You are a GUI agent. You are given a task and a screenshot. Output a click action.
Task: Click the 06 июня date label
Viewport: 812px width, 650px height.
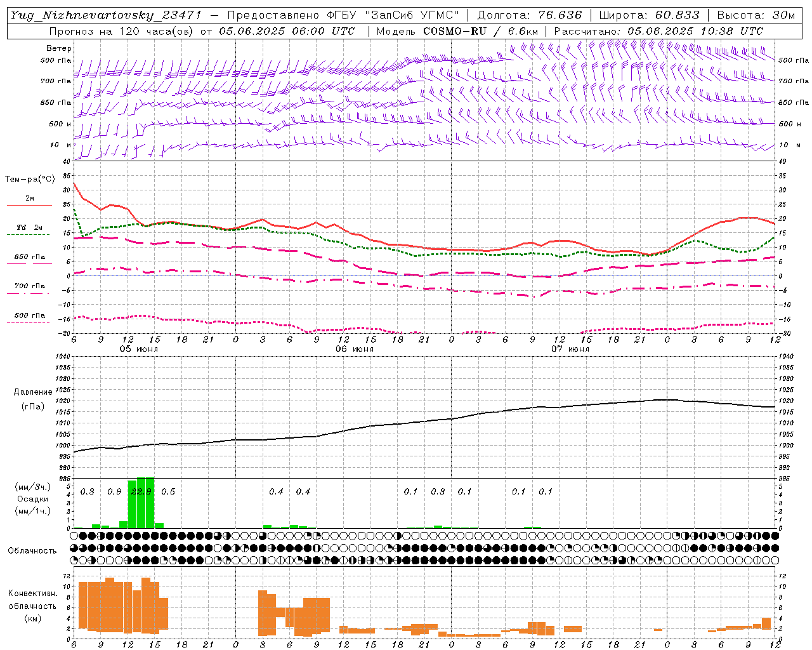pos(355,349)
